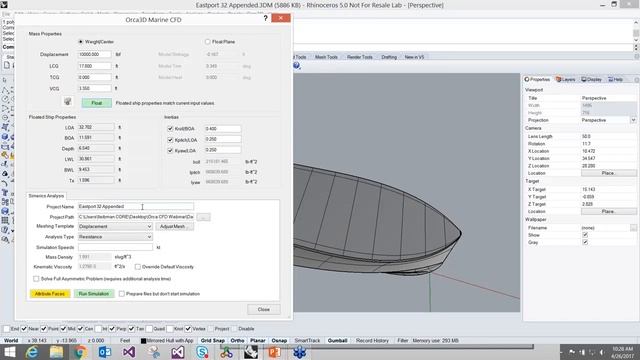
Task: Open Outlook from the taskbar
Action: pyautogui.click(x=104, y=352)
